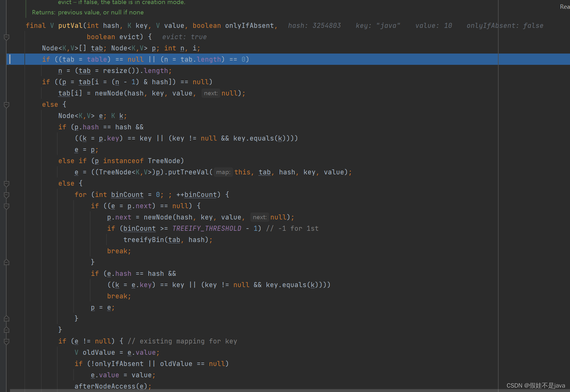Click the 'if (e.hash == hash &&' line
570x392 pixels.
click(x=133, y=274)
